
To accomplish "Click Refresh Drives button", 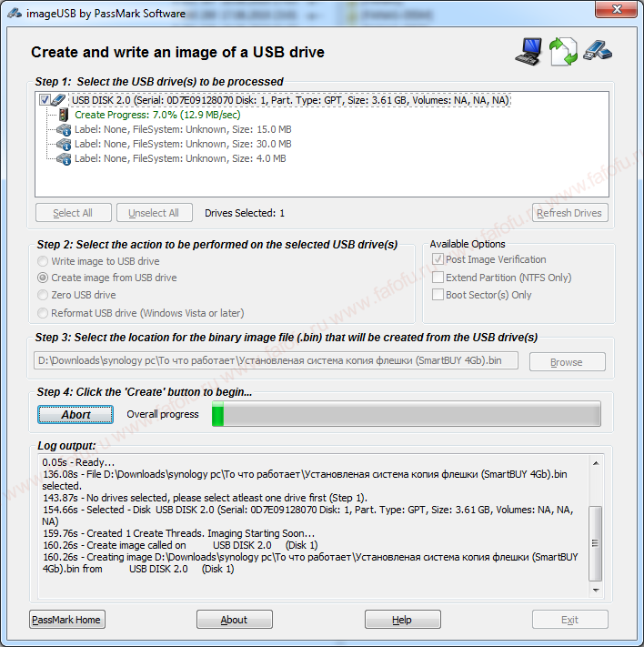I will [569, 213].
